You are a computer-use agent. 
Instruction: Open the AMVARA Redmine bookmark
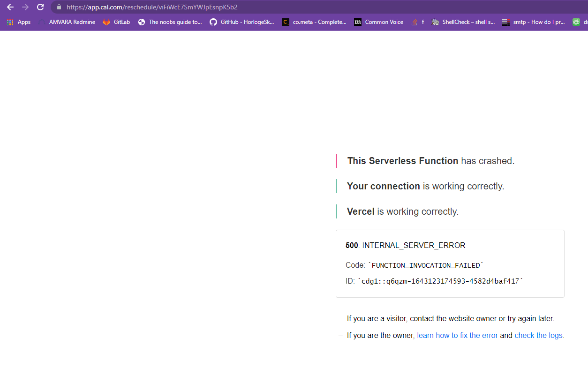(67, 22)
